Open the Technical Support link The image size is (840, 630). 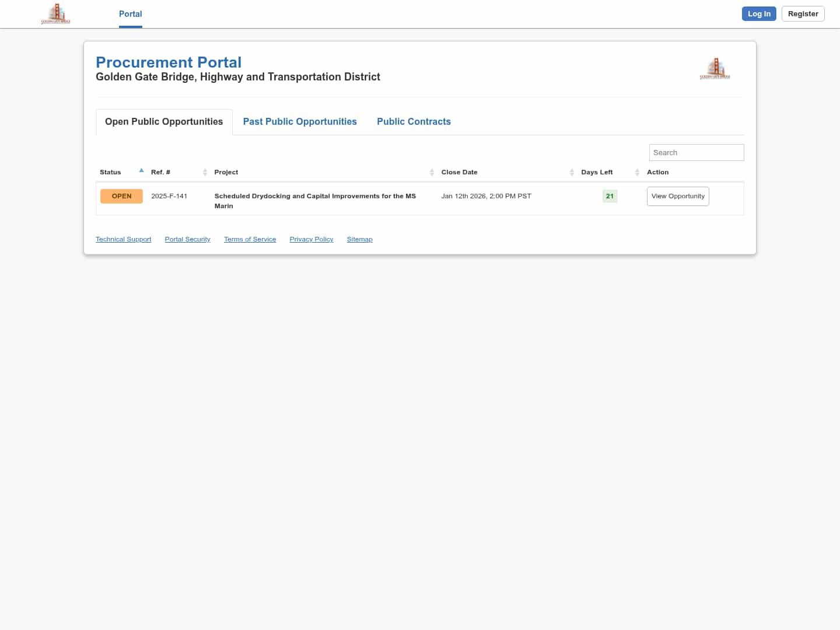pyautogui.click(x=123, y=239)
